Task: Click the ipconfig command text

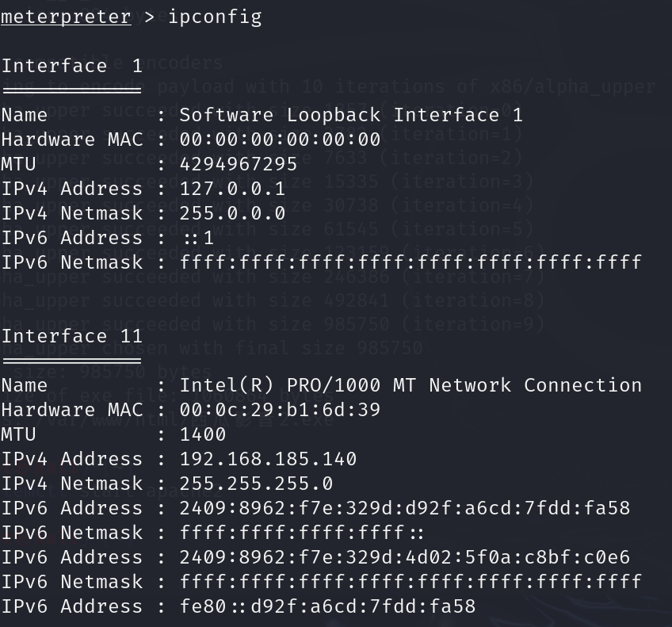Action: tap(215, 16)
